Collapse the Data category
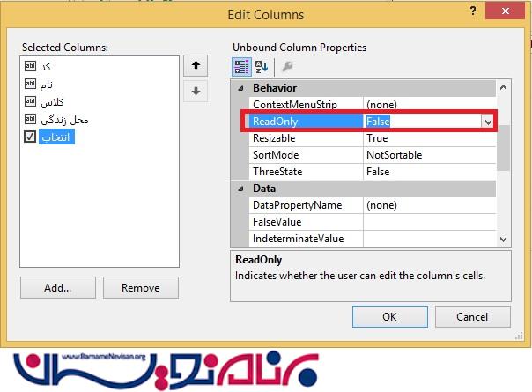Screen dimensions: 532x392 coord(240,189)
